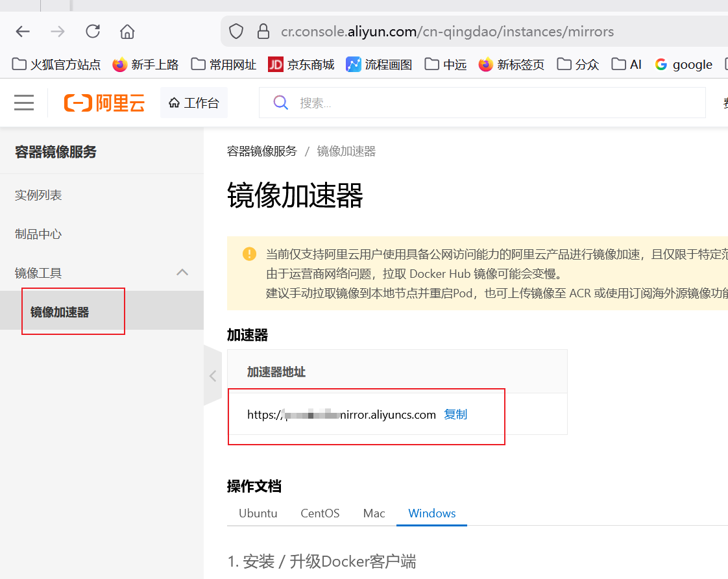
Task: Open the 流程画图 bookmark
Action: pos(379,64)
